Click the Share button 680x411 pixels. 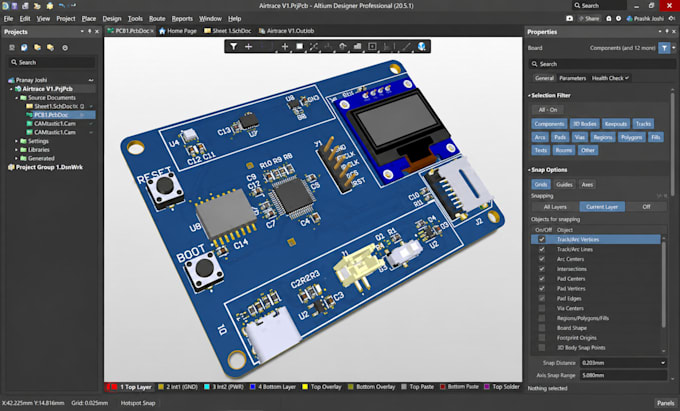coord(589,19)
